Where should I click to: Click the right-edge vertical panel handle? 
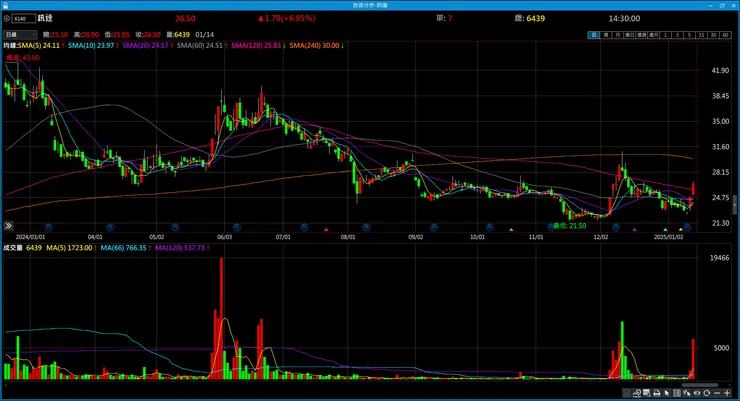(x=734, y=206)
